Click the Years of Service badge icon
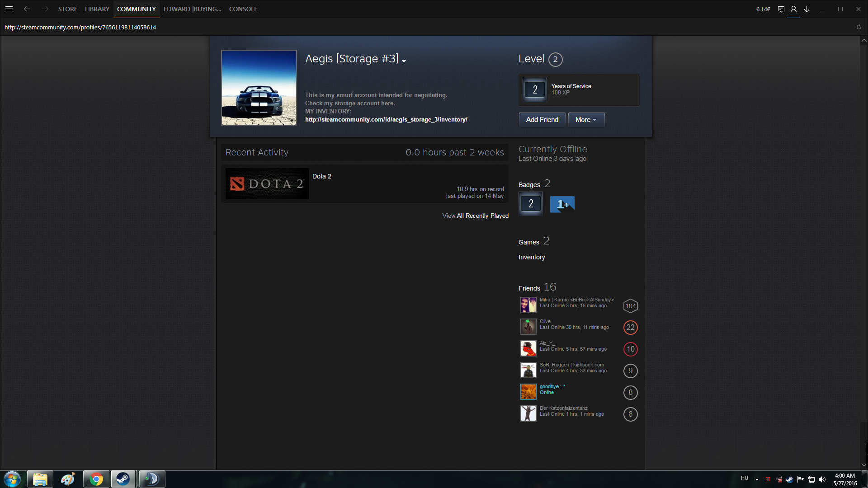The image size is (868, 488). coord(535,89)
